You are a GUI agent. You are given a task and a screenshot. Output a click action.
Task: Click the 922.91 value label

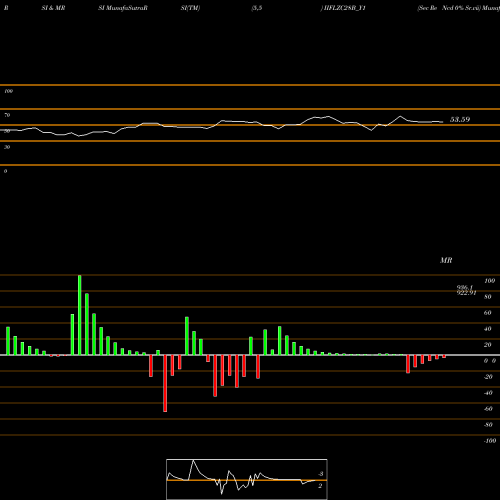tap(466, 293)
